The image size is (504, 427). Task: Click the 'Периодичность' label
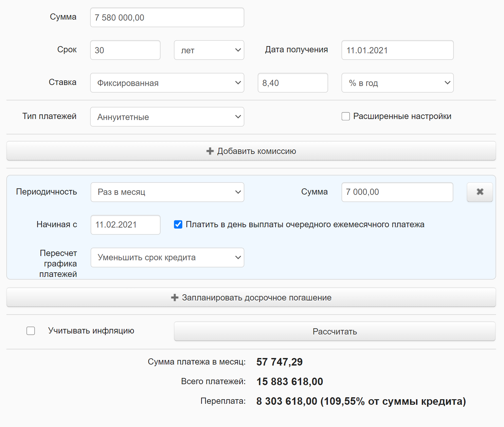[46, 192]
